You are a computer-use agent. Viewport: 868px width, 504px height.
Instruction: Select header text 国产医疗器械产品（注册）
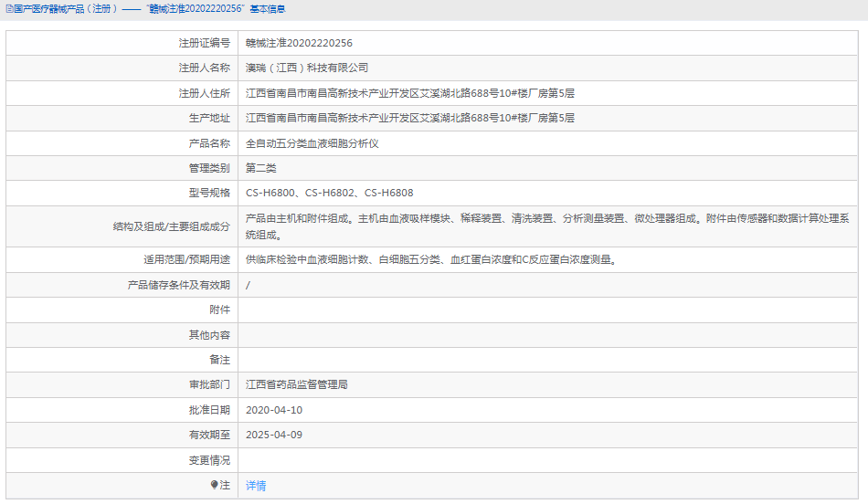pos(66,9)
